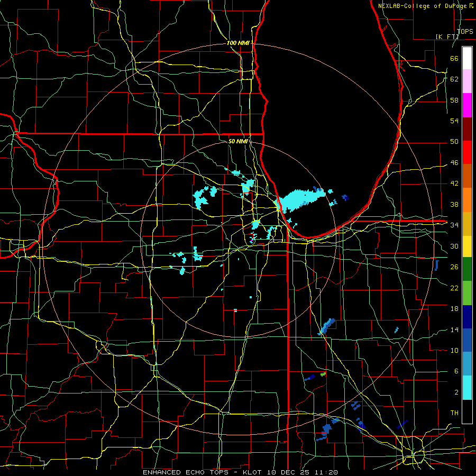
Task: Click the legend value "14"
Action: tap(454, 329)
